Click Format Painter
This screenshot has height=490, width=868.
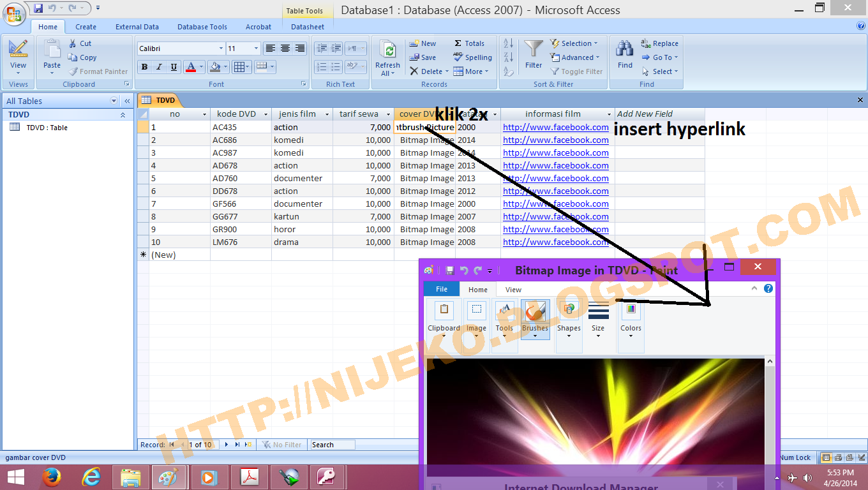tap(98, 71)
